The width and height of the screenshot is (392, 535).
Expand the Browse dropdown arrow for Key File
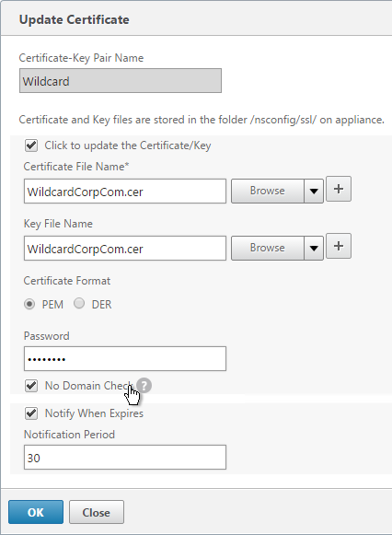pyautogui.click(x=314, y=248)
